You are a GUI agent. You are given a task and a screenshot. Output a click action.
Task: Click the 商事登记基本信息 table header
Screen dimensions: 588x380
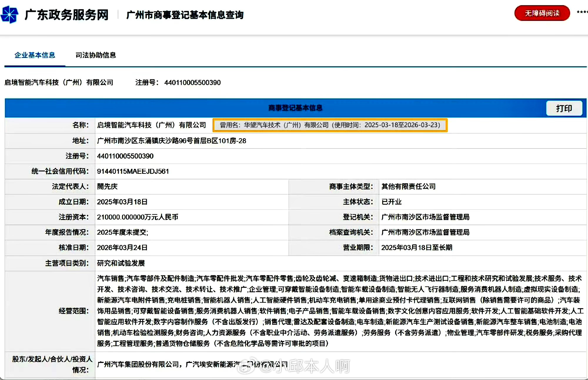pyautogui.click(x=295, y=108)
